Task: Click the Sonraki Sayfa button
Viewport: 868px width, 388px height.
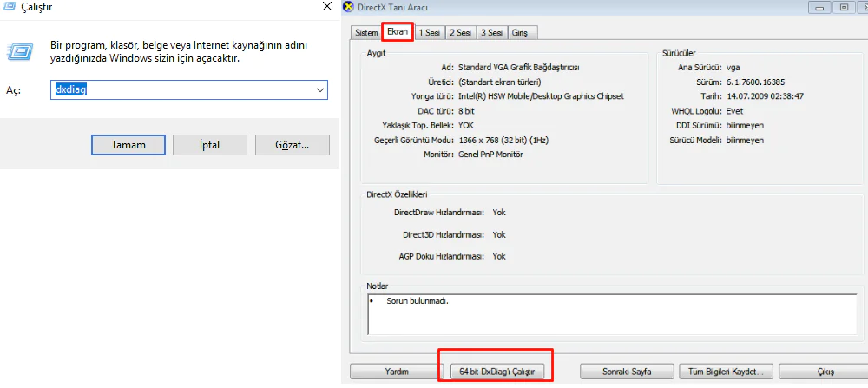Action: (627, 372)
